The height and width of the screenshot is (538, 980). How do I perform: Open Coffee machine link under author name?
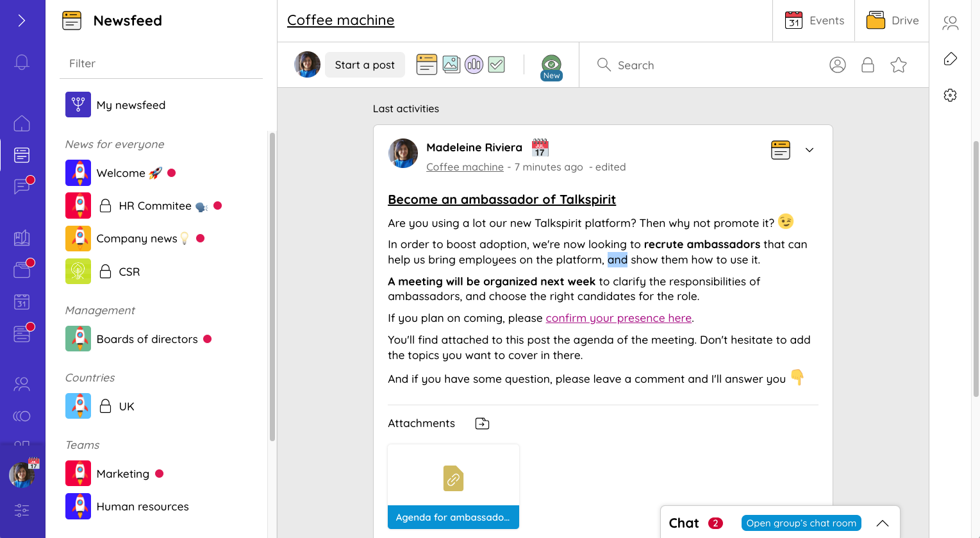(x=465, y=167)
